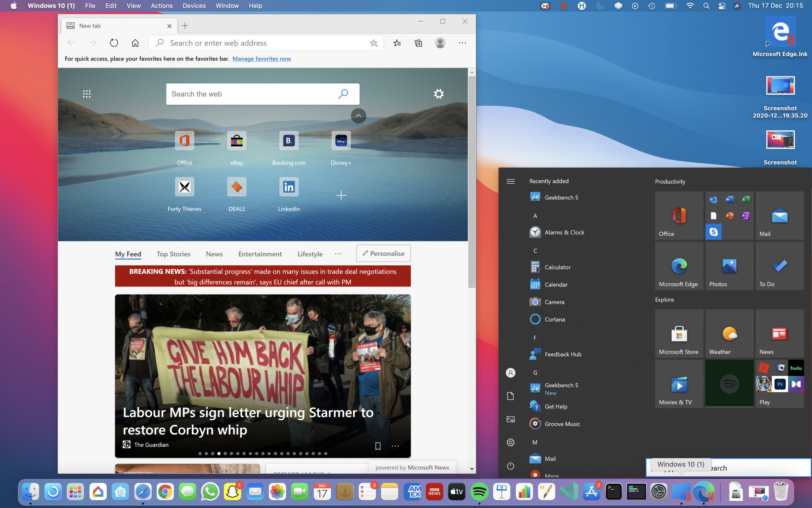Image resolution: width=812 pixels, height=508 pixels.
Task: Launch the Microsoft Store tile
Action: 679,334
